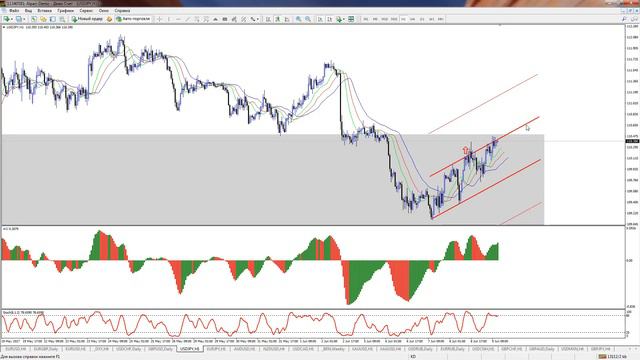Click the chat bubble icon at toolbar right
The height and width of the screenshot is (360, 640).
click(634, 19)
